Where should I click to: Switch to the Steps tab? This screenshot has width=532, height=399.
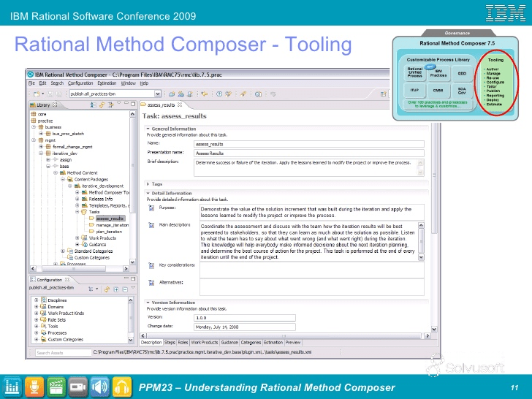(x=170, y=343)
